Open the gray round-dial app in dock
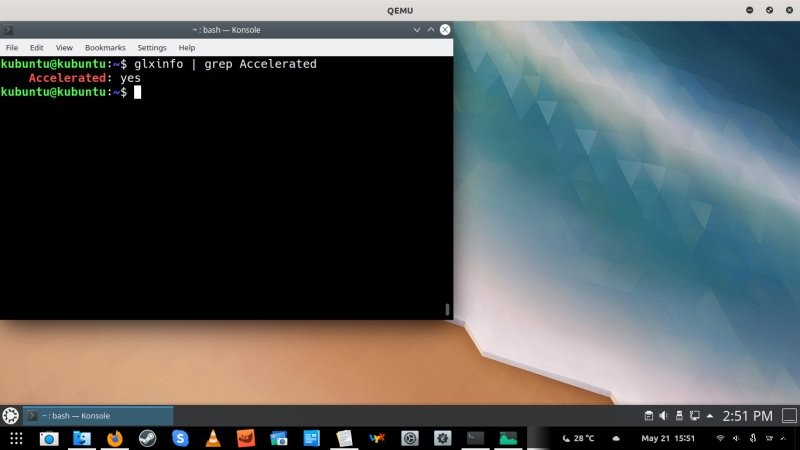 (x=410, y=438)
